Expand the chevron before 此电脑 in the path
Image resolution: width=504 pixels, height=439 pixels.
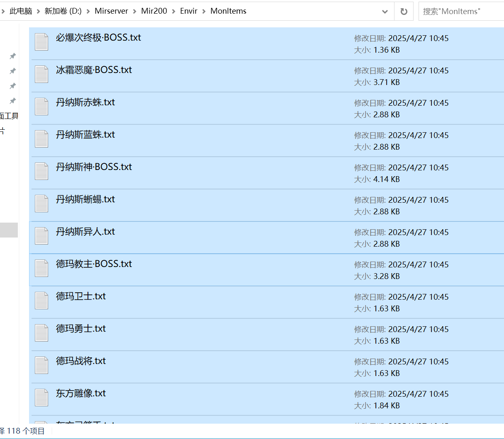[3, 11]
